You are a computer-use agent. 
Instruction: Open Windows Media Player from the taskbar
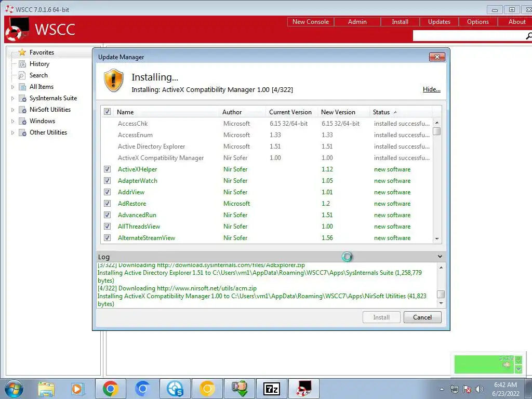pos(78,389)
